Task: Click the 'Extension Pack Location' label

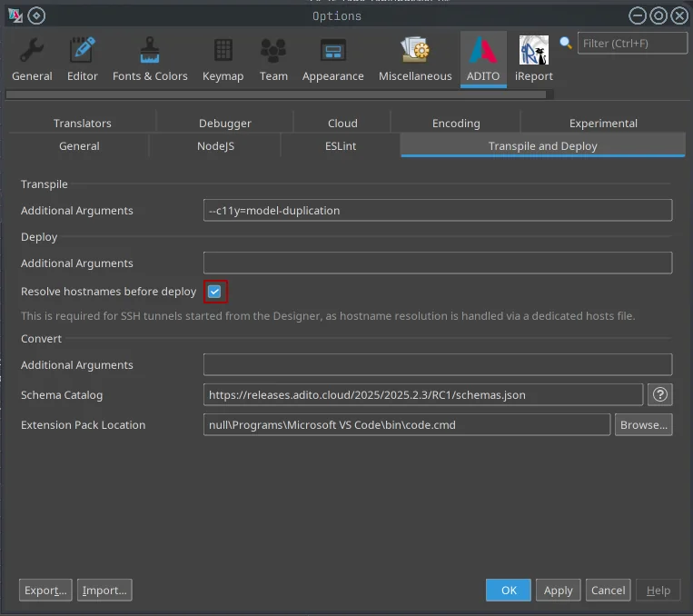Action: pyautogui.click(x=83, y=425)
